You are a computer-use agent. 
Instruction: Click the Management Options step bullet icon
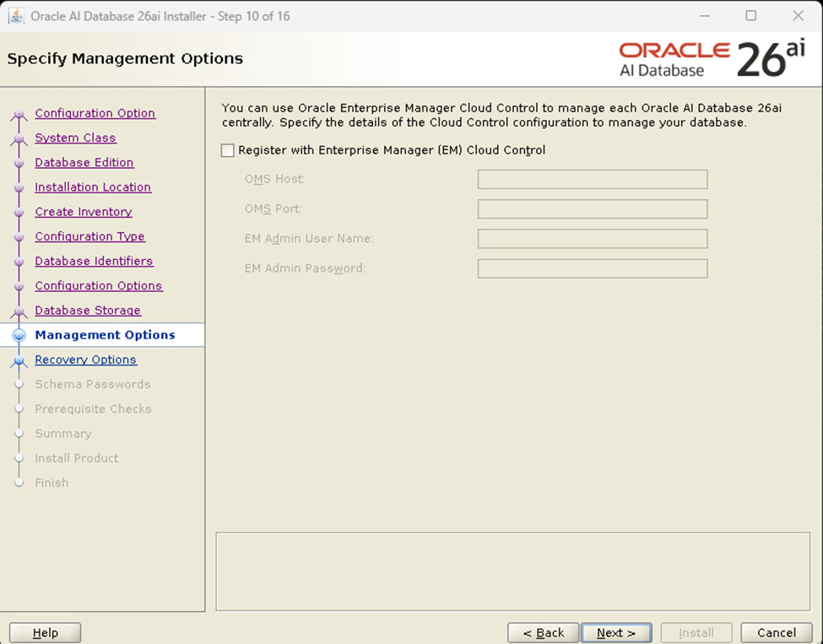click(x=19, y=335)
